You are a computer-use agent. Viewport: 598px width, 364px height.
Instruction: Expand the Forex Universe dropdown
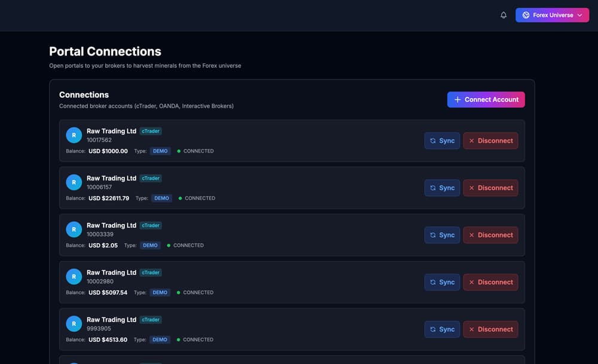point(552,16)
